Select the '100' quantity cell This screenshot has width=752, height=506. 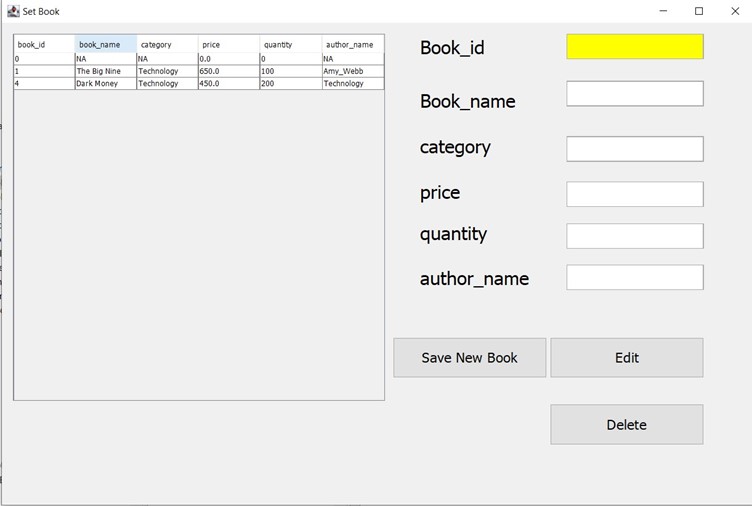[x=291, y=71]
